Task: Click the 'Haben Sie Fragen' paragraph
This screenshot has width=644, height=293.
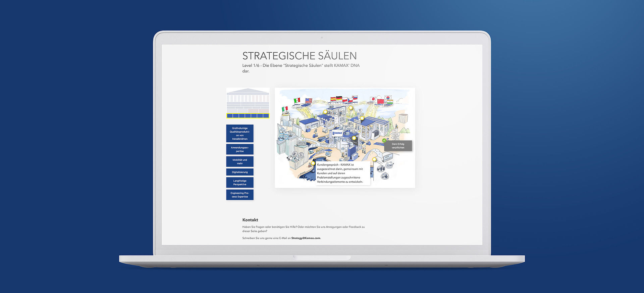Action: click(304, 229)
